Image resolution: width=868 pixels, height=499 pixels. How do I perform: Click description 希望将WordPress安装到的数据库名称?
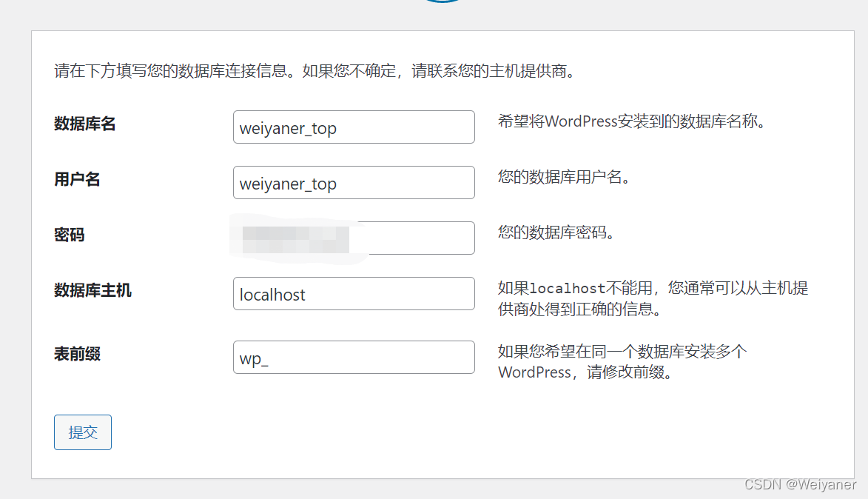632,121
